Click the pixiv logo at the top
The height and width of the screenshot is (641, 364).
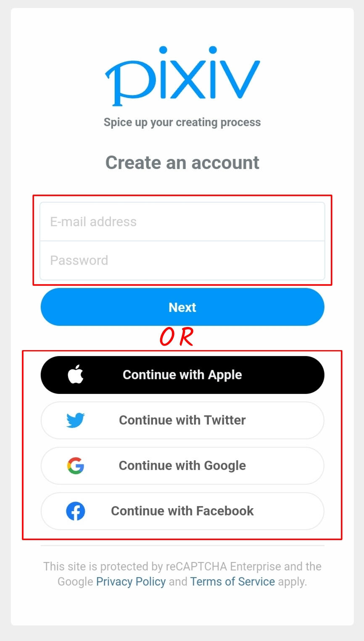tap(182, 76)
